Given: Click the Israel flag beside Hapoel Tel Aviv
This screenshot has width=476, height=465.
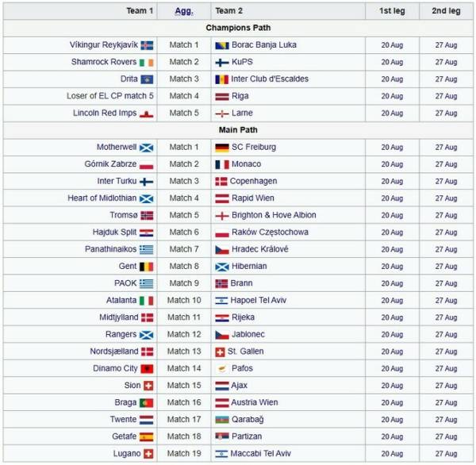Looking at the screenshot, I should [x=221, y=301].
